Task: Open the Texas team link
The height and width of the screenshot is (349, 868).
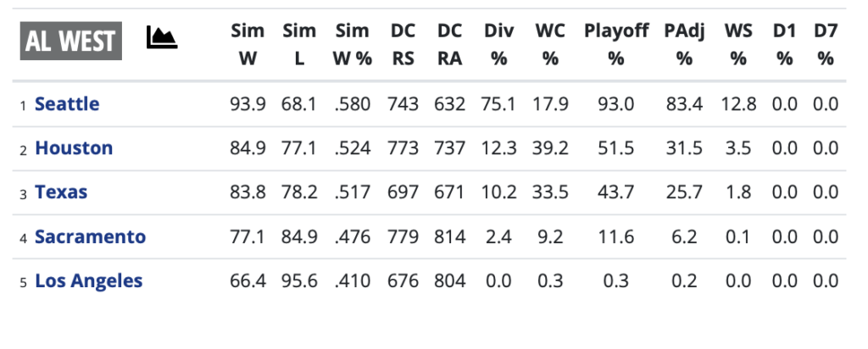Action: tap(61, 192)
